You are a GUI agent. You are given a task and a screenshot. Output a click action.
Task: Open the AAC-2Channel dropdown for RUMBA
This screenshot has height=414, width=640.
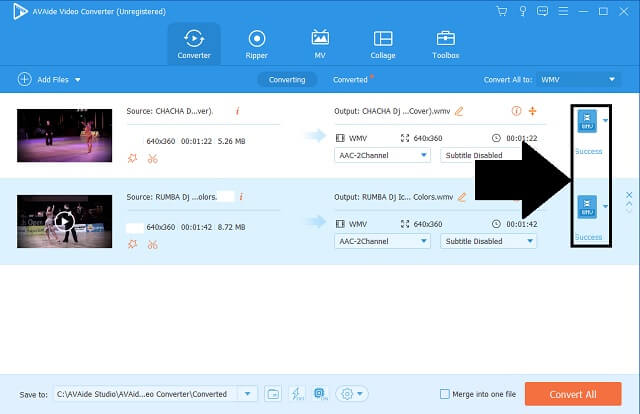coord(382,241)
